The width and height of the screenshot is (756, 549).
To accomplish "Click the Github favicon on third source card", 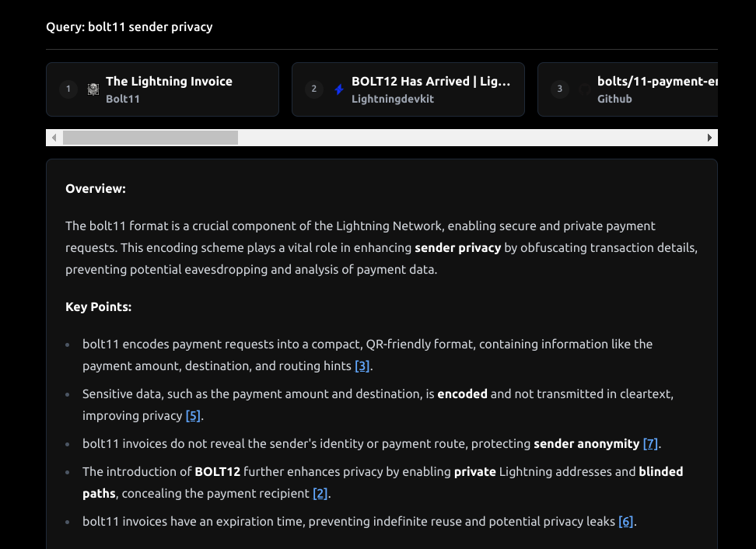I will click(x=585, y=89).
